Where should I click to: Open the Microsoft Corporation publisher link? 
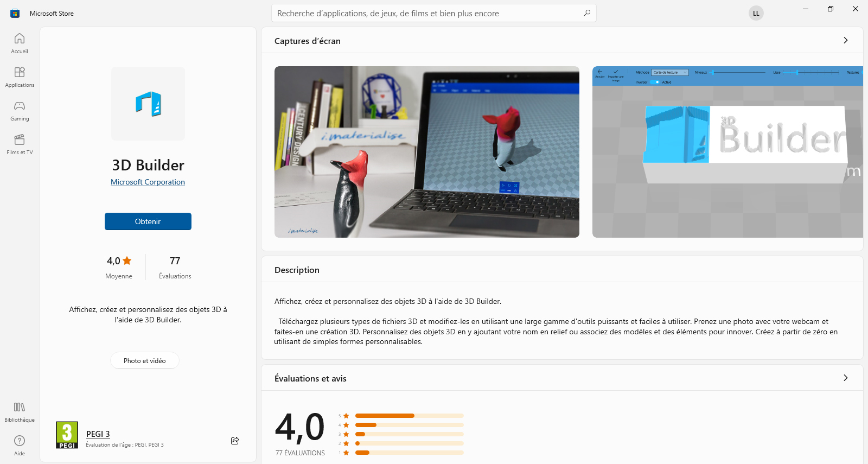click(148, 182)
